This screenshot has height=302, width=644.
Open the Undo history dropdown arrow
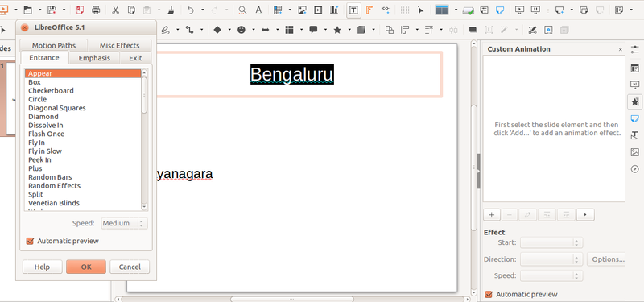point(202,10)
